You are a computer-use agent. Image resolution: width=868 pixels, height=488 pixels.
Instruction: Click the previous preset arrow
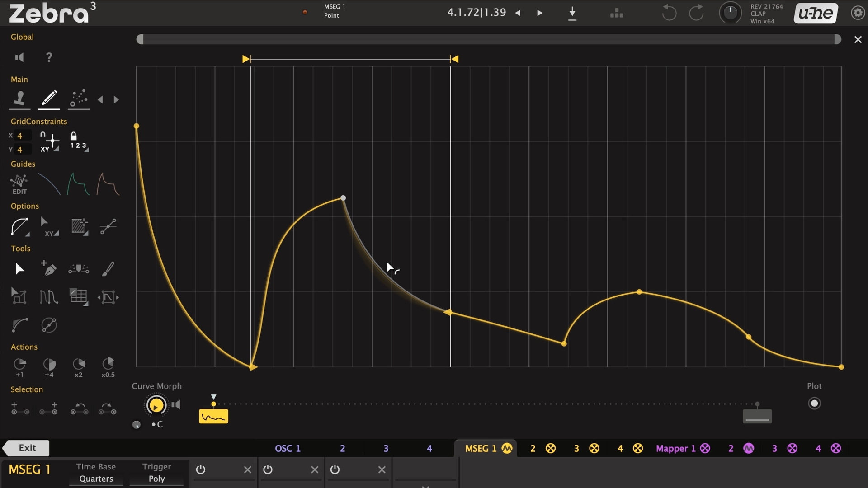[x=518, y=13]
